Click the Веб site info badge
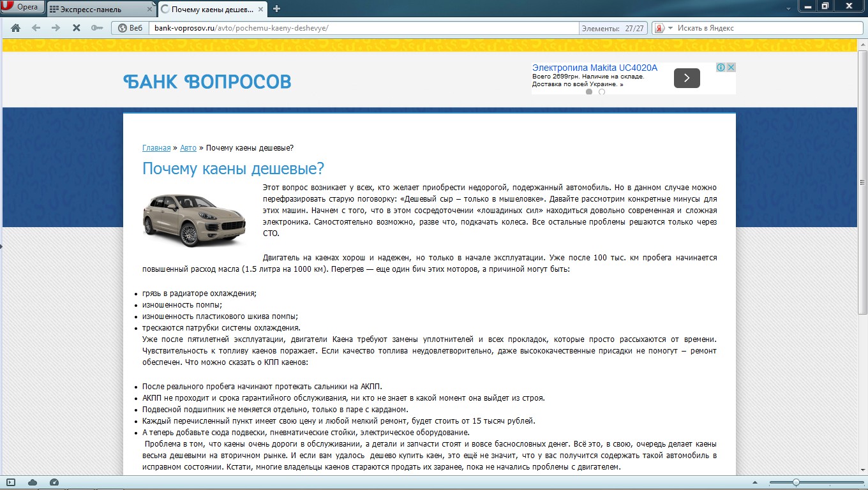868x490 pixels. click(130, 28)
